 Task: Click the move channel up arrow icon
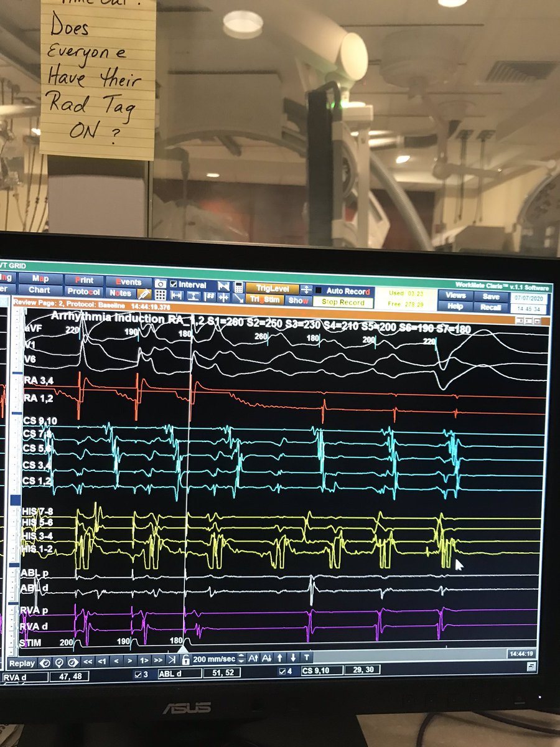point(280,657)
